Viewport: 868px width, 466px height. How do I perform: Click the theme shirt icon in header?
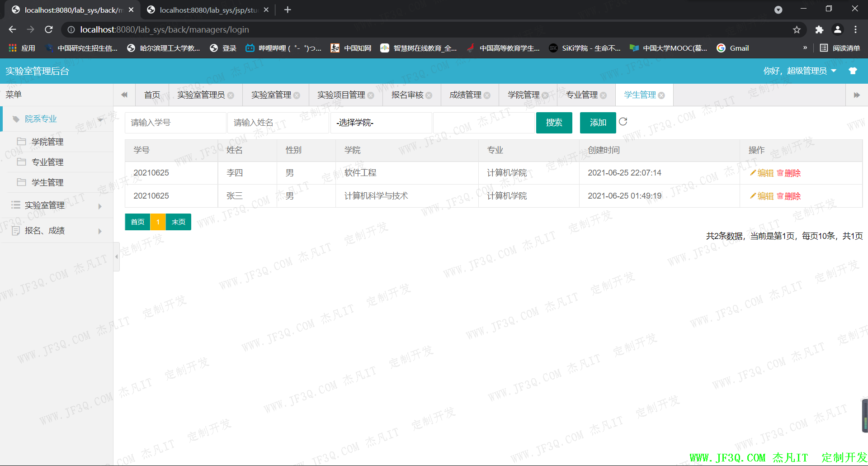tap(853, 71)
